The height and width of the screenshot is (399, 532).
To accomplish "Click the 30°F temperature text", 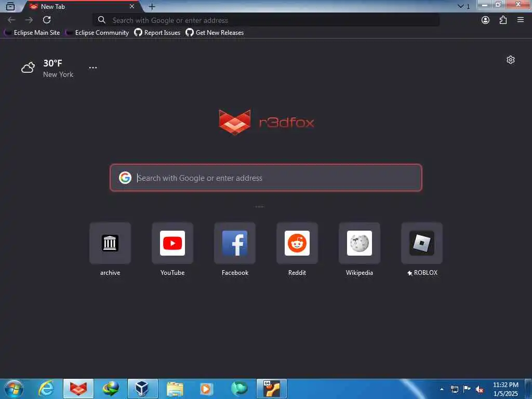I will (x=52, y=63).
